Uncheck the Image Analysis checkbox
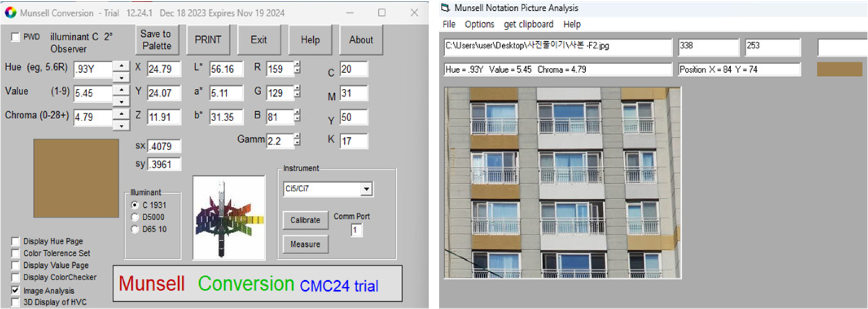This screenshot has width=868, height=309. tap(16, 291)
